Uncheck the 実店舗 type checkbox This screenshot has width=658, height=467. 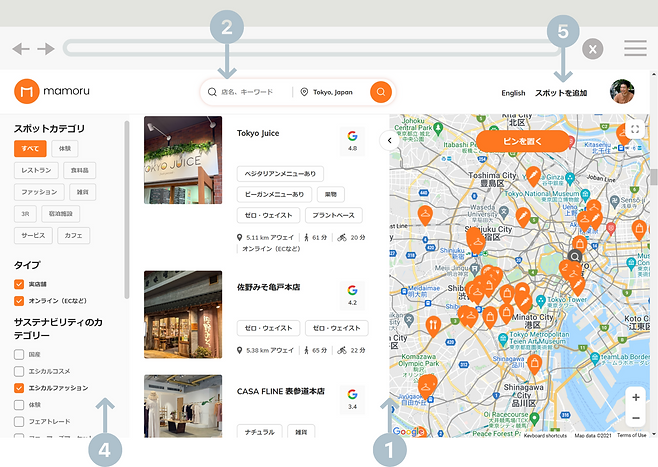19,284
